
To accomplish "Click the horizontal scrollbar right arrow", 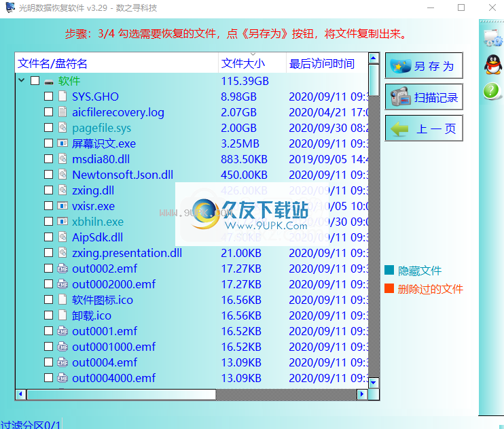I will coord(362,394).
